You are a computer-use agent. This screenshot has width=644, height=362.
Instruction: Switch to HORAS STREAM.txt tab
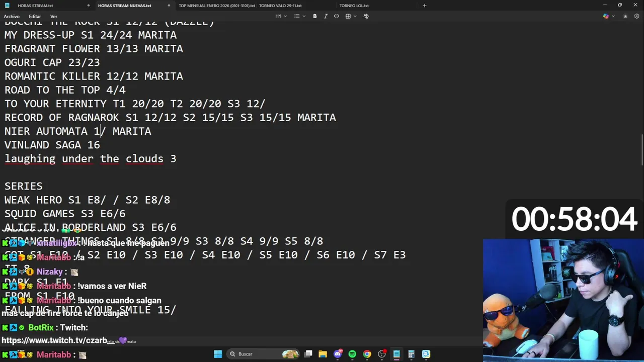(35, 6)
